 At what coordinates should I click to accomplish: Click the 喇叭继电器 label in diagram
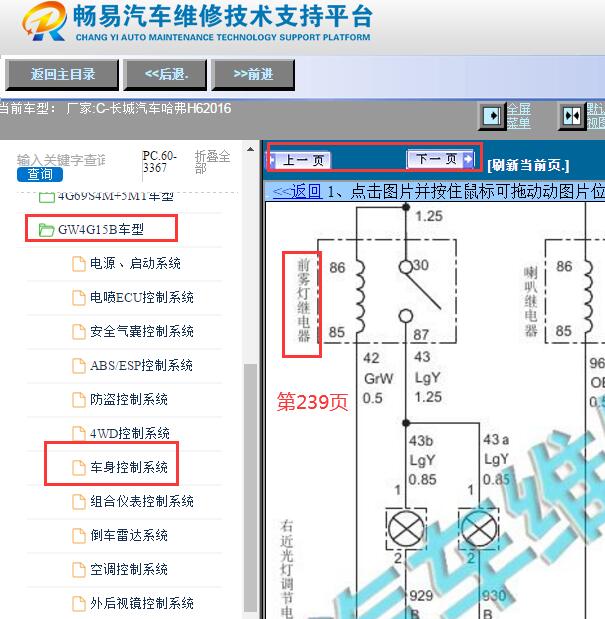coord(530,302)
